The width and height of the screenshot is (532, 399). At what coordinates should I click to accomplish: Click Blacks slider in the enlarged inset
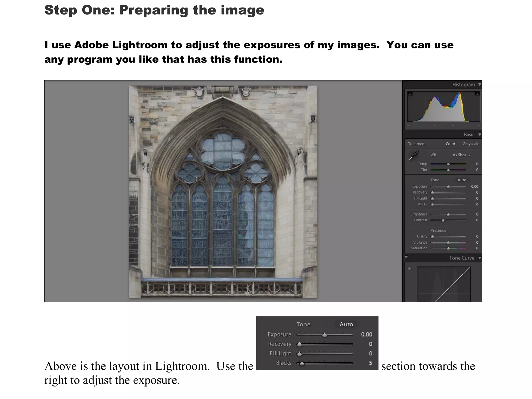coord(324,363)
